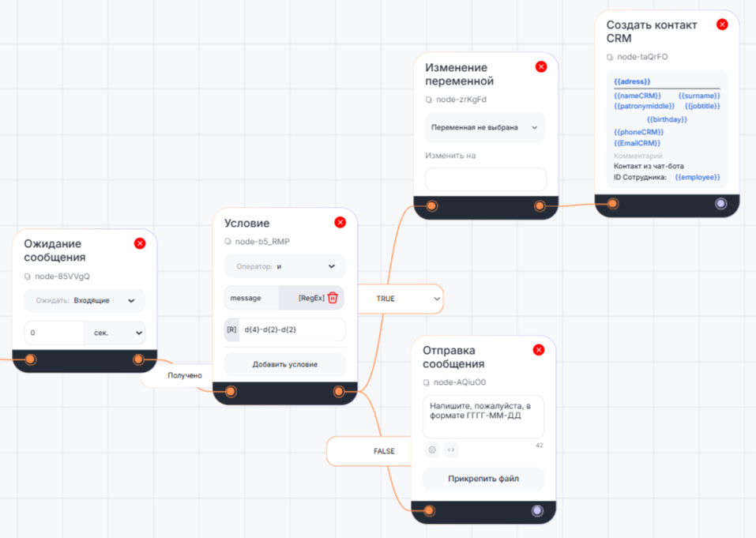Click input port of Изменение переменной node
Viewport: 756px width, 538px height.
[432, 206]
